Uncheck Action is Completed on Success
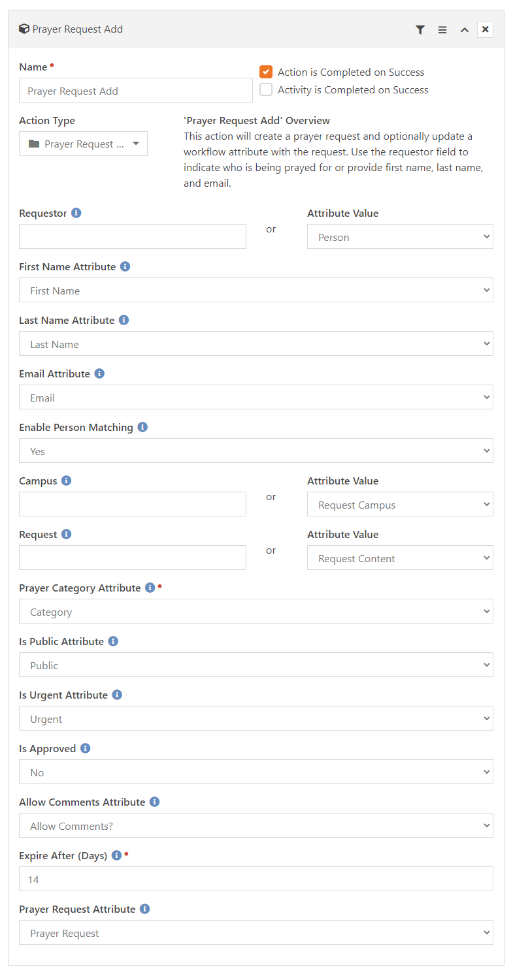Screen dimensions: 513x980 [266, 72]
